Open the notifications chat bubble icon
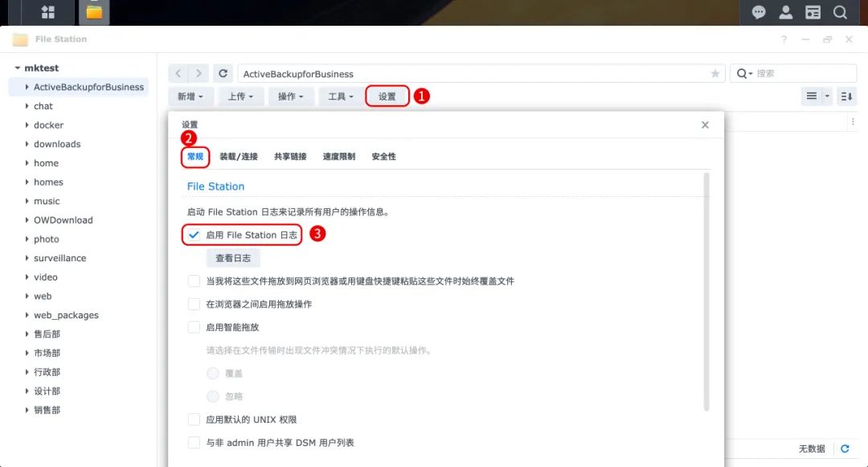This screenshot has height=467, width=868. coord(759,12)
